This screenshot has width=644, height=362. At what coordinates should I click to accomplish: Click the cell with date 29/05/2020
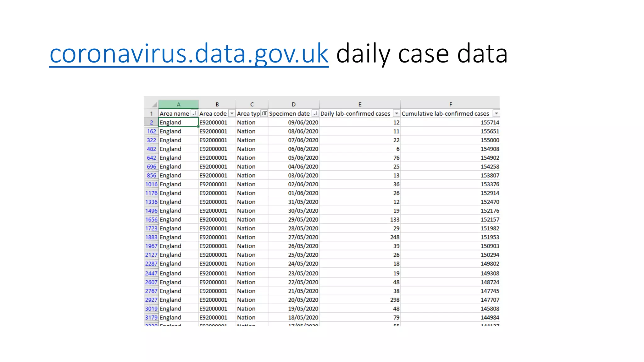[x=294, y=219]
